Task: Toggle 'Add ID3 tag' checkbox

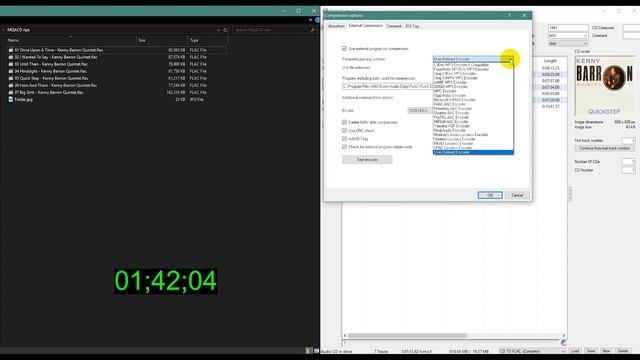Action: click(x=344, y=139)
